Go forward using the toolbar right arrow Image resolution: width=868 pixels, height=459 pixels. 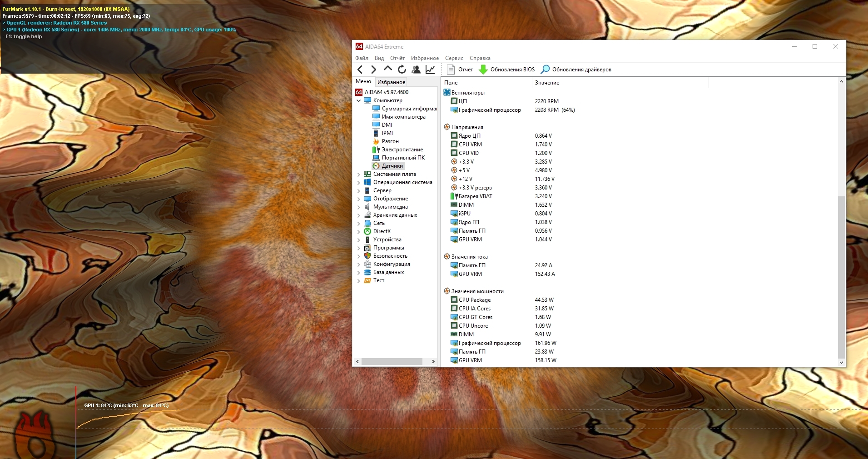(373, 70)
